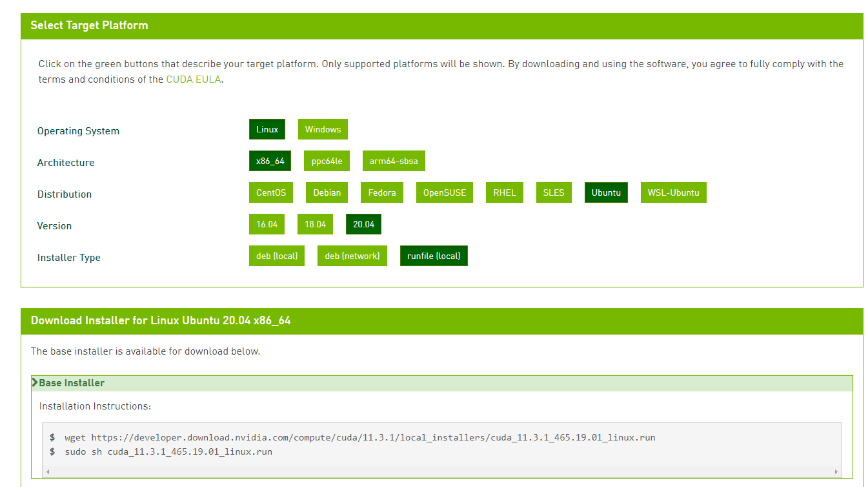This screenshot has width=868, height=487.
Task: Click the 'Installation Instructions:' text
Action: click(x=95, y=406)
